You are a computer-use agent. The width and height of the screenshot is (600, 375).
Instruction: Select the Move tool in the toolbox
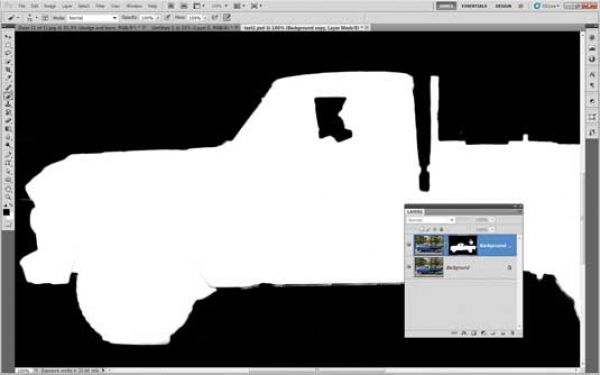[x=8, y=36]
